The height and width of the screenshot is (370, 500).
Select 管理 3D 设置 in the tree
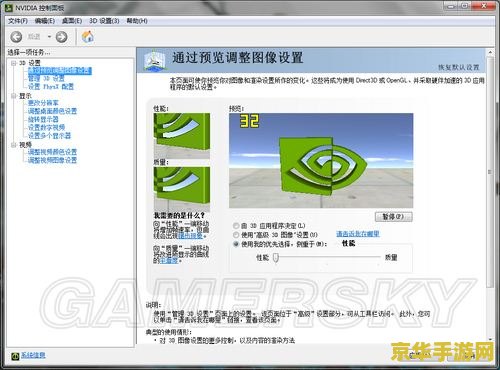coord(46,79)
